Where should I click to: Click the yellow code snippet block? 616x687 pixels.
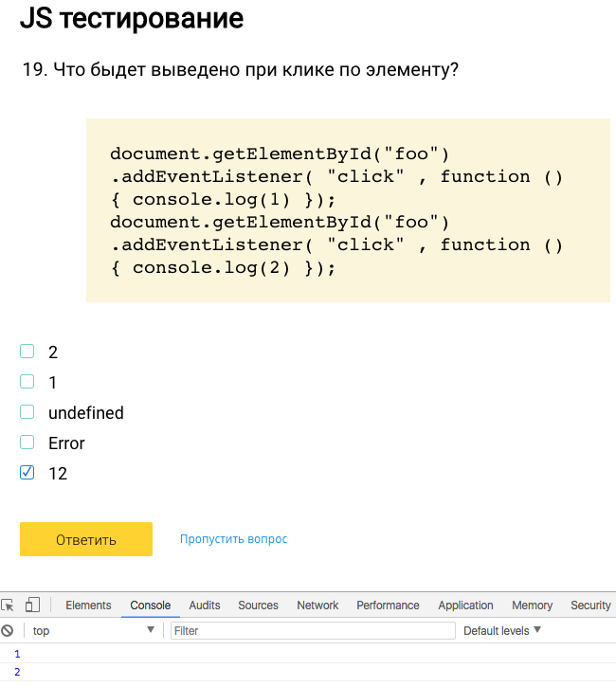(x=348, y=209)
